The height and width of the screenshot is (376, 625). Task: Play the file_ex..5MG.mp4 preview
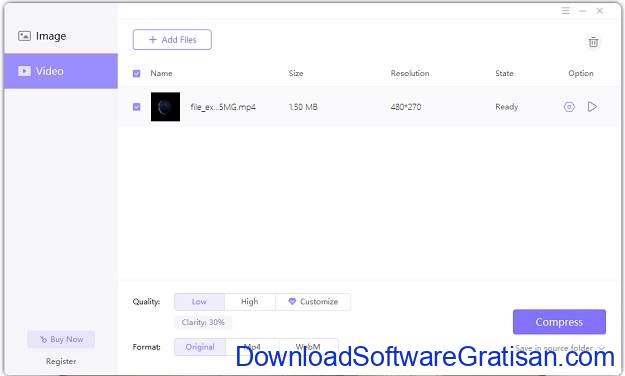(x=592, y=107)
